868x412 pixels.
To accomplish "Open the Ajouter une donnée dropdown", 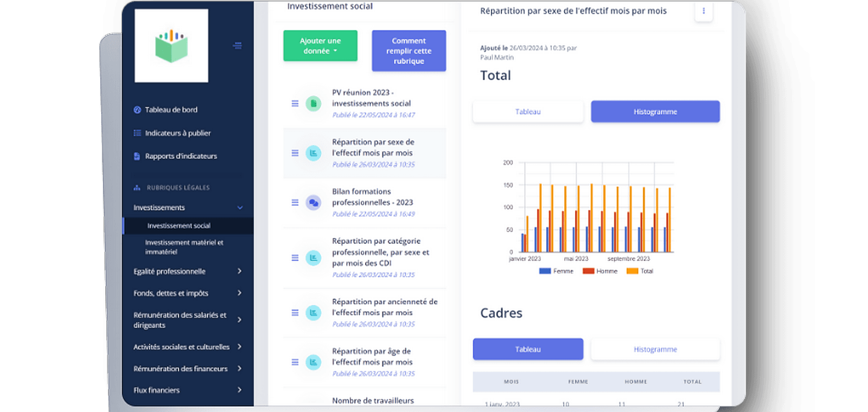I will click(320, 46).
